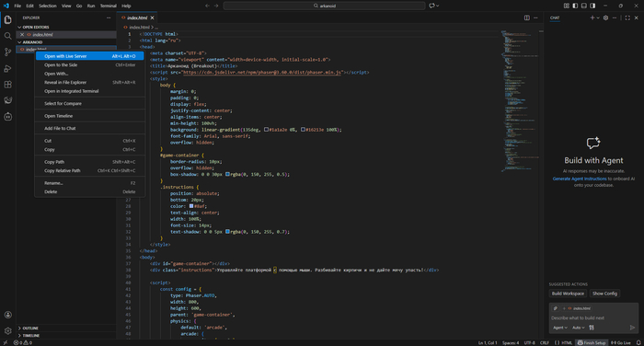
Task: Click the Explorer views and more actions ellipsis
Action: click(x=109, y=17)
